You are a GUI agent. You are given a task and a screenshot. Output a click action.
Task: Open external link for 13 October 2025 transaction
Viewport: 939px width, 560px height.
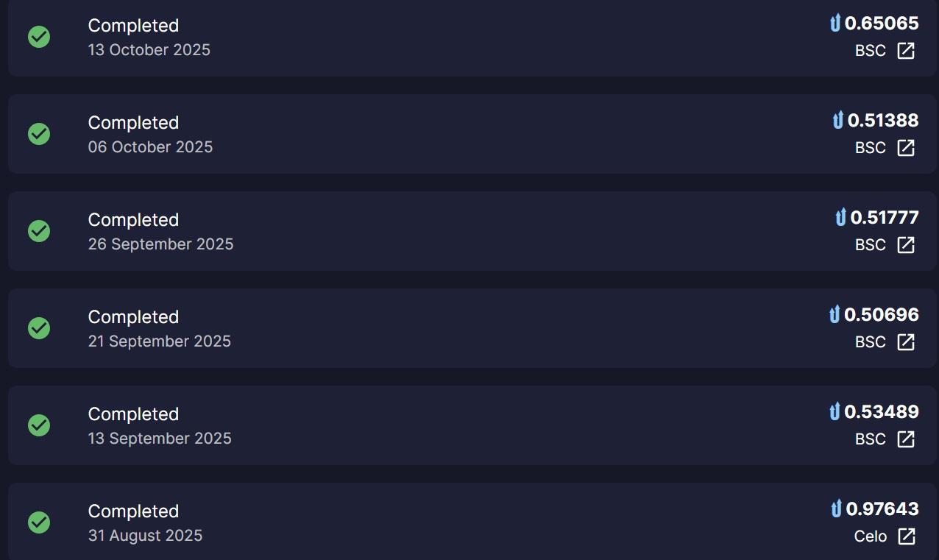pos(906,51)
